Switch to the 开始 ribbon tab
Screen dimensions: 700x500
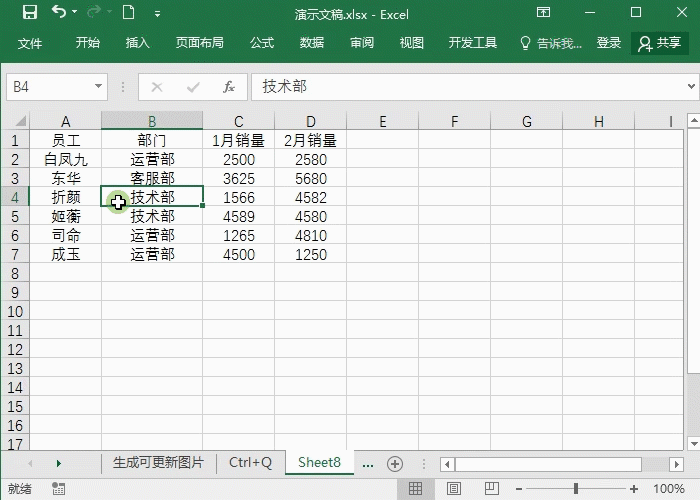coord(88,43)
